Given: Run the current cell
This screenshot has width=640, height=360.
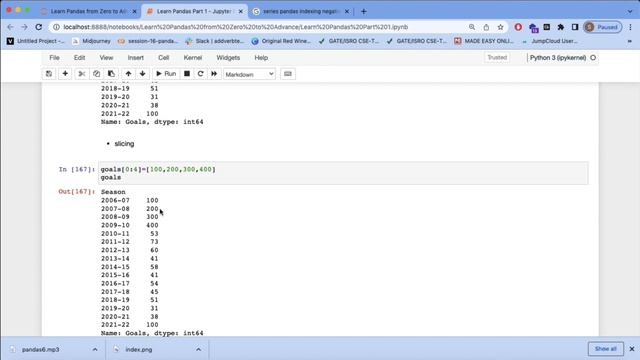Looking at the screenshot, I should pos(166,74).
